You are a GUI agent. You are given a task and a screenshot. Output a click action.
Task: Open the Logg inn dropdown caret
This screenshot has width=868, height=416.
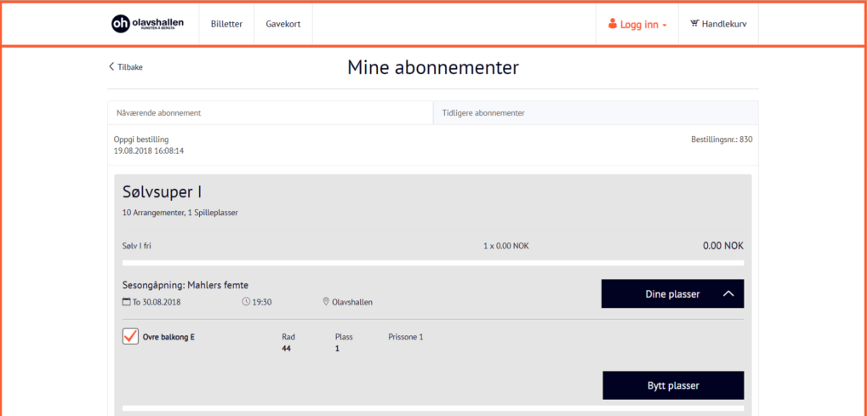(665, 26)
